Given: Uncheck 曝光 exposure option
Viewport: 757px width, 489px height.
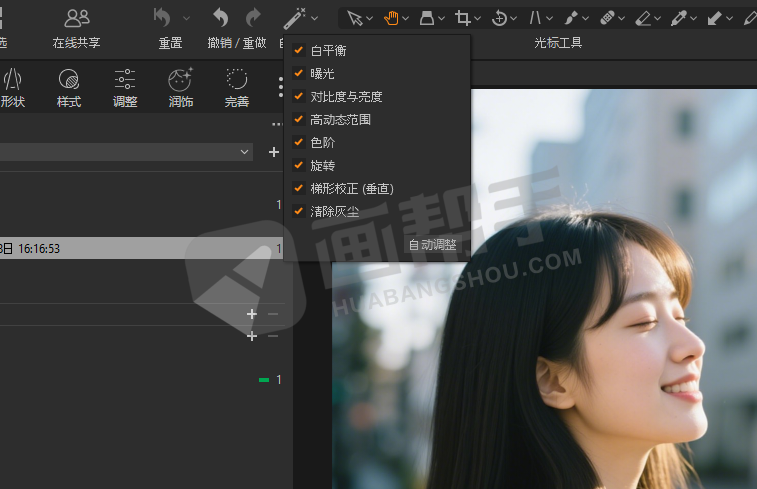Looking at the screenshot, I should point(299,73).
